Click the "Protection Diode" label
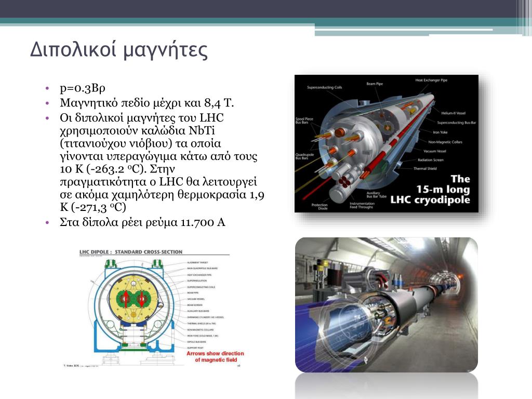Screen dimensions: 532x399 pyautogui.click(x=320, y=206)
